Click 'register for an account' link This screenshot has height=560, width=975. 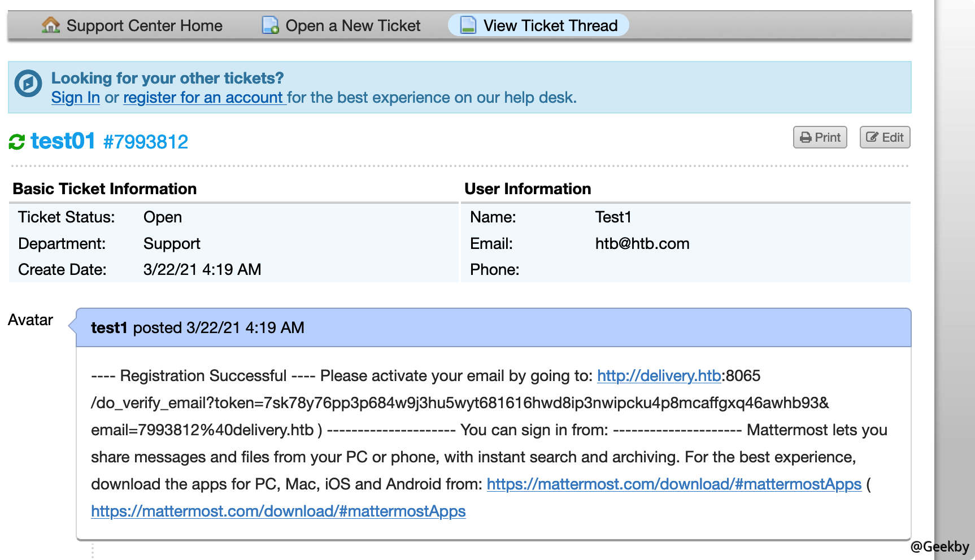pos(204,98)
